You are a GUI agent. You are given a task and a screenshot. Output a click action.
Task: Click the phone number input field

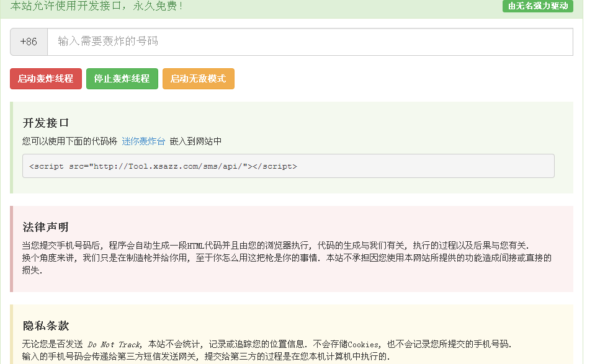point(310,42)
